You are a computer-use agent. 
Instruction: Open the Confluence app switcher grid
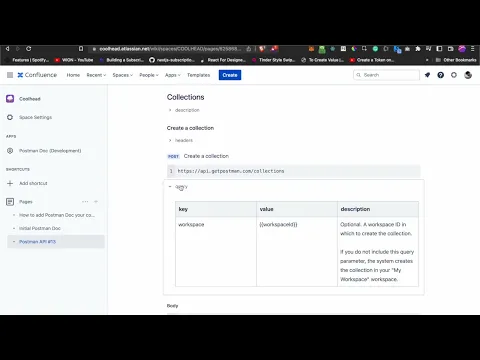[10, 75]
